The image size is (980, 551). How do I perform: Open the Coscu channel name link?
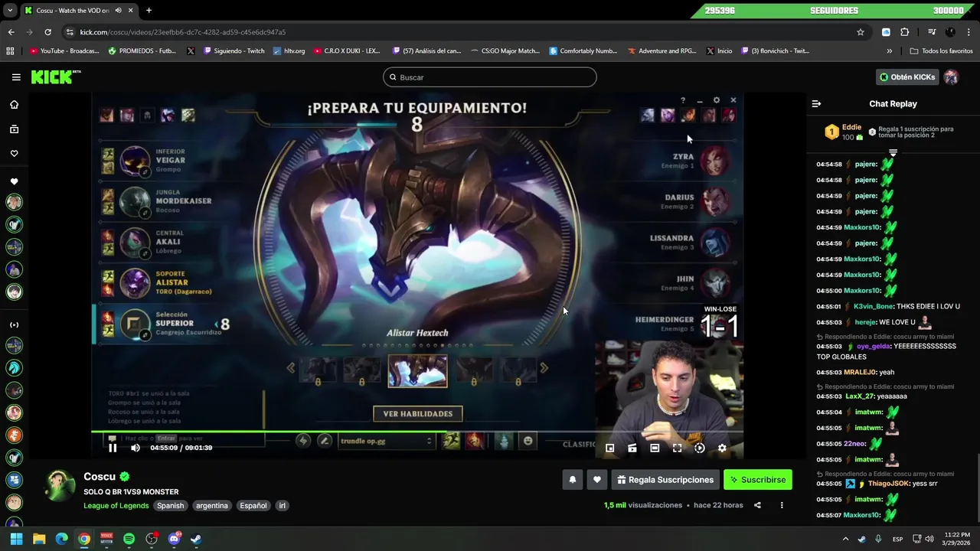click(100, 477)
